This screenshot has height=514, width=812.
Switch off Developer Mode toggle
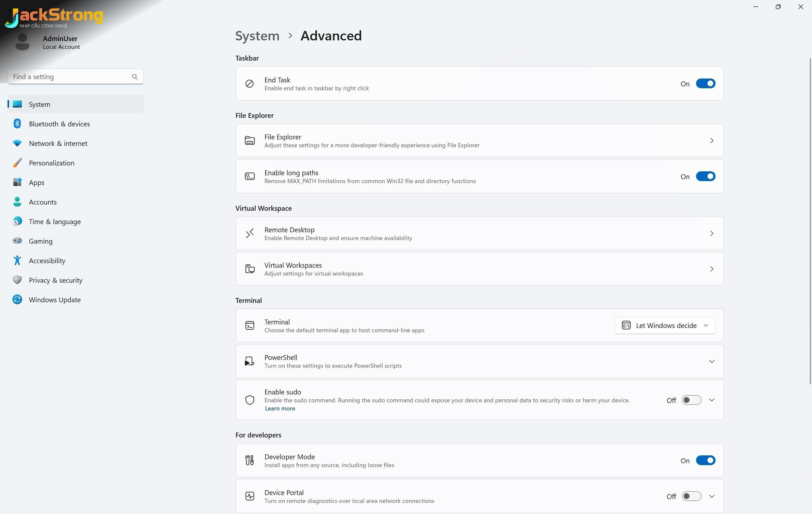[x=705, y=460]
